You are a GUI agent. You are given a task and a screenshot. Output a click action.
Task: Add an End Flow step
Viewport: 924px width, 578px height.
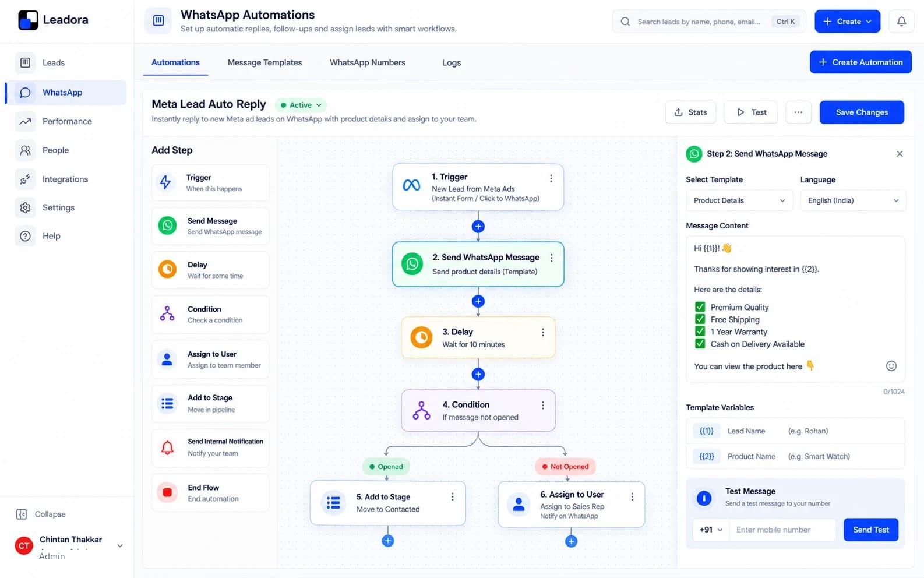pyautogui.click(x=210, y=493)
